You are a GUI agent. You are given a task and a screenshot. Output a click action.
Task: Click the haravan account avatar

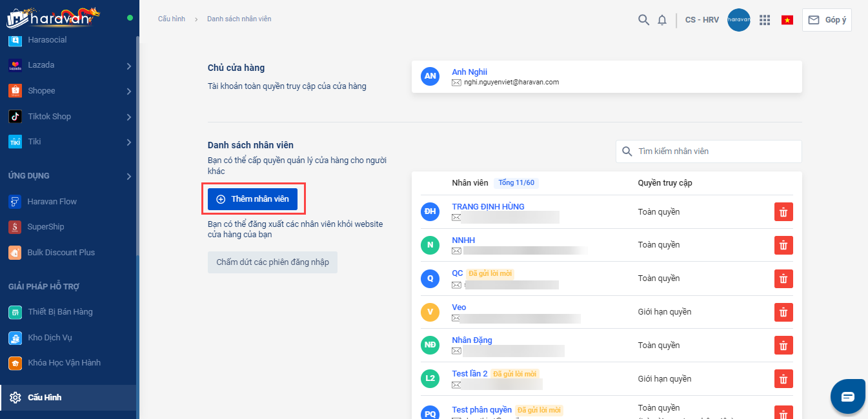point(739,20)
